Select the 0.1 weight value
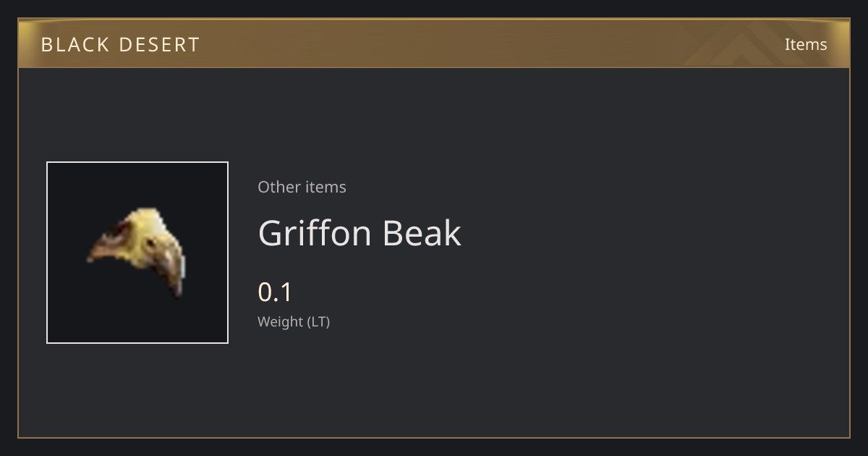Image resolution: width=868 pixels, height=456 pixels. coord(275,292)
